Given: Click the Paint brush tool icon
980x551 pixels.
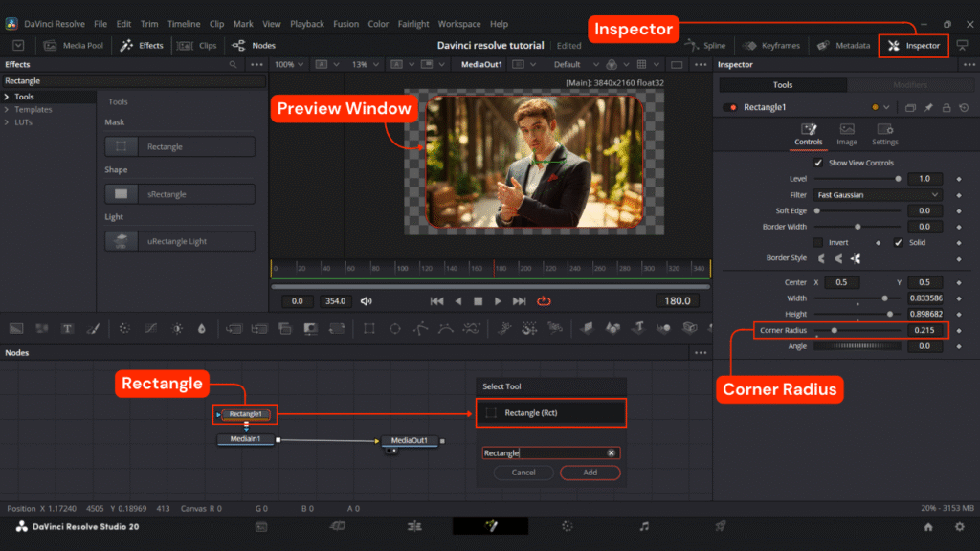Looking at the screenshot, I should (93, 328).
